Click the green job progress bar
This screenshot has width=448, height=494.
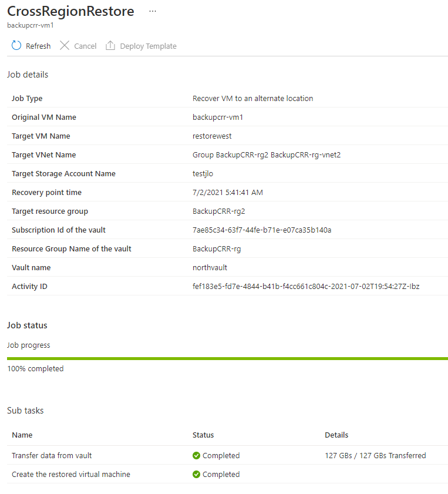[227, 358]
